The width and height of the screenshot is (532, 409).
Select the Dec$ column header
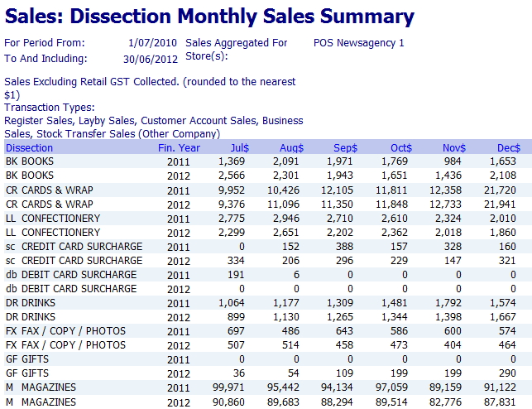tap(509, 148)
